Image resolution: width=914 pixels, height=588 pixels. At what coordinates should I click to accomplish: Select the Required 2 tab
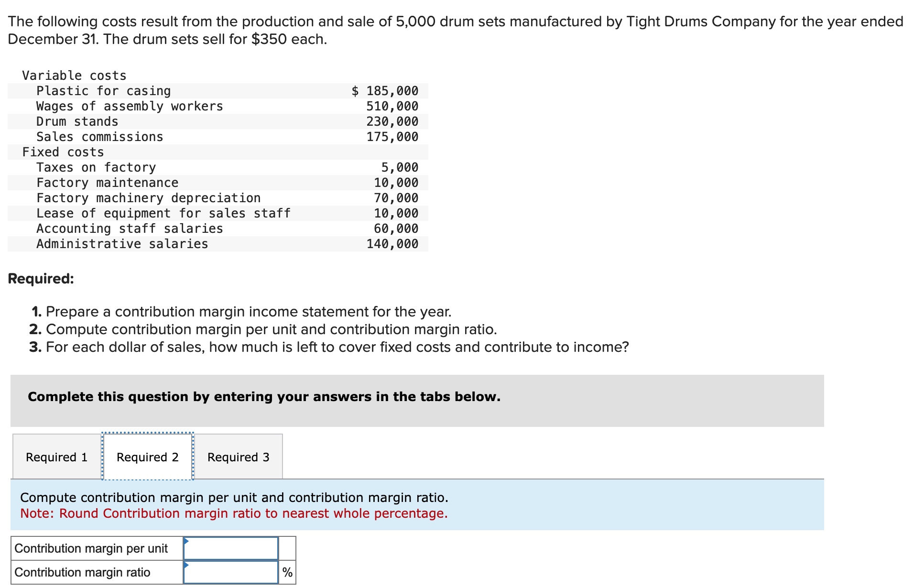[148, 457]
